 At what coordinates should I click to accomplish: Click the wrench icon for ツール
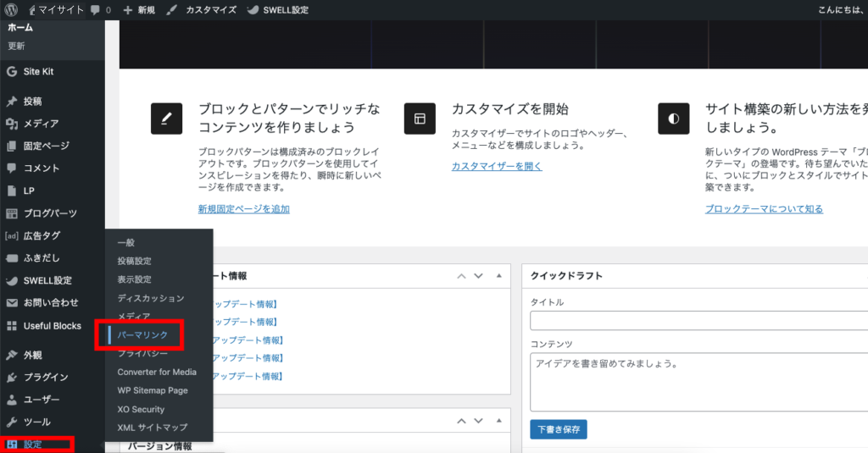click(12, 422)
